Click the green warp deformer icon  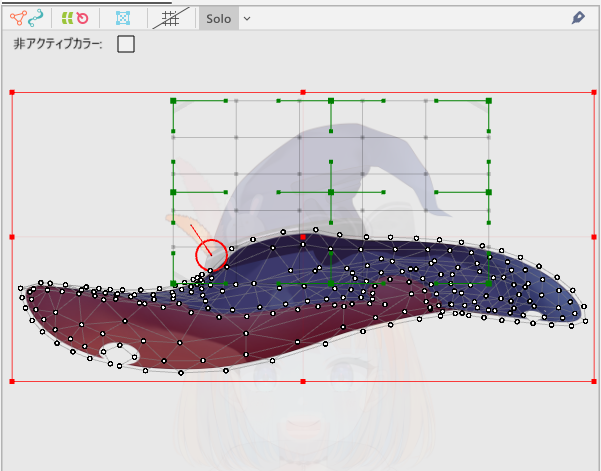pyautogui.click(x=67, y=18)
